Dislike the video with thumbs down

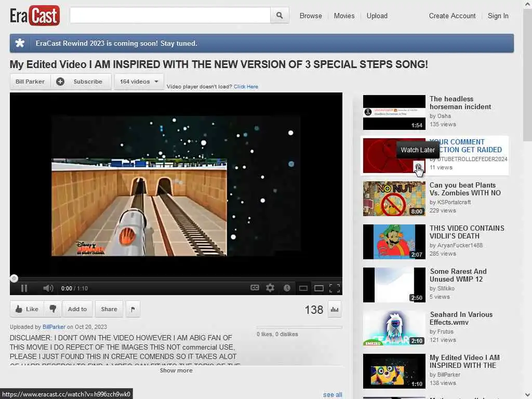tap(53, 309)
